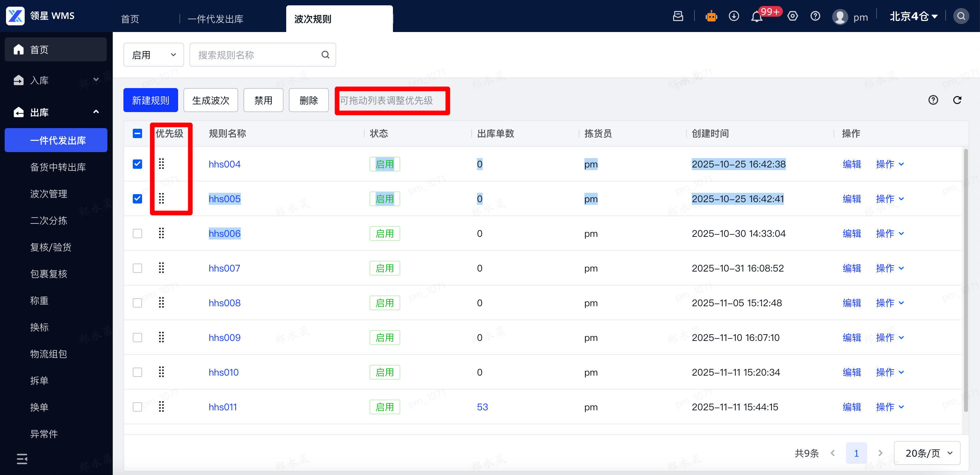Open the download center icon
The width and height of the screenshot is (980, 475).
[733, 16]
